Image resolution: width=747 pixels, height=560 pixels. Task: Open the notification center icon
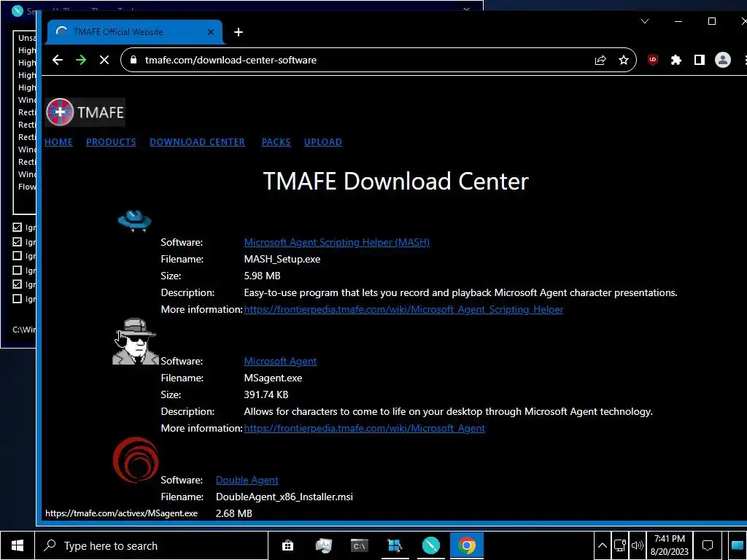pos(708,545)
